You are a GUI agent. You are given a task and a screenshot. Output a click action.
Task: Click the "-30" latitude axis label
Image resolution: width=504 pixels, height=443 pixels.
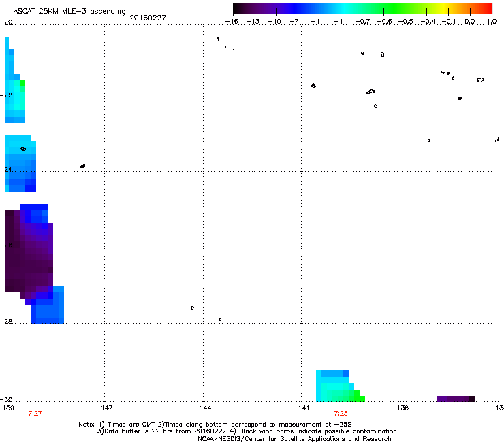[x=6, y=399]
